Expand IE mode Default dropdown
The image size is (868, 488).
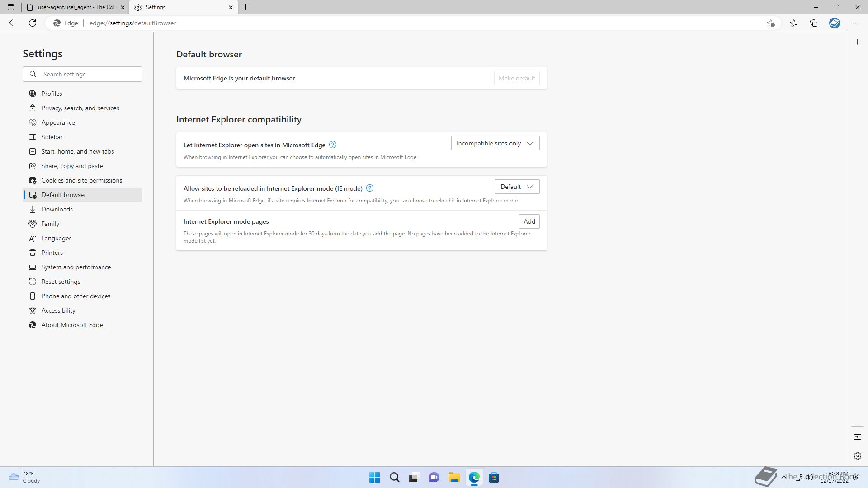(x=517, y=187)
